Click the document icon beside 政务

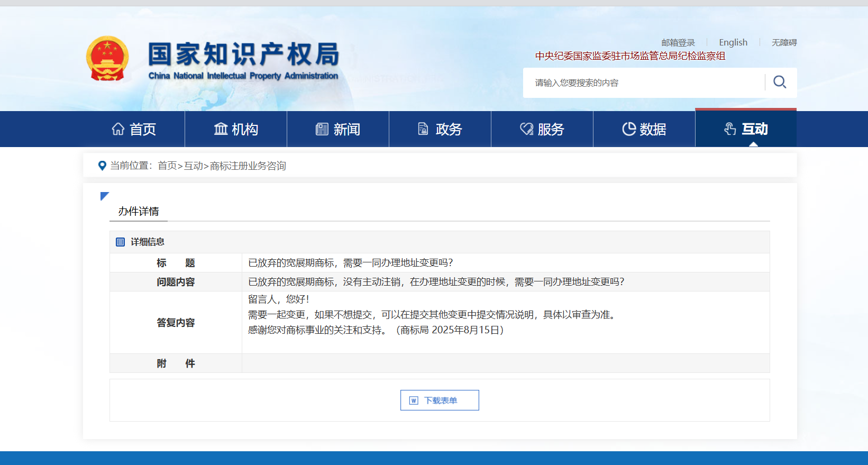click(x=423, y=129)
